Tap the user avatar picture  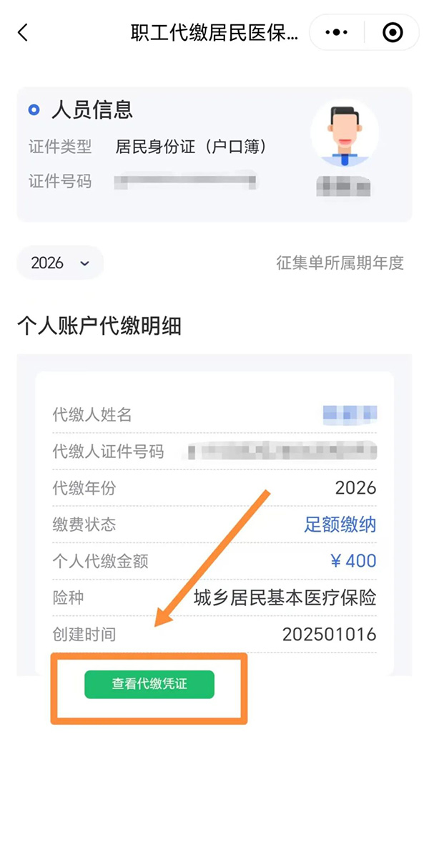point(344,133)
